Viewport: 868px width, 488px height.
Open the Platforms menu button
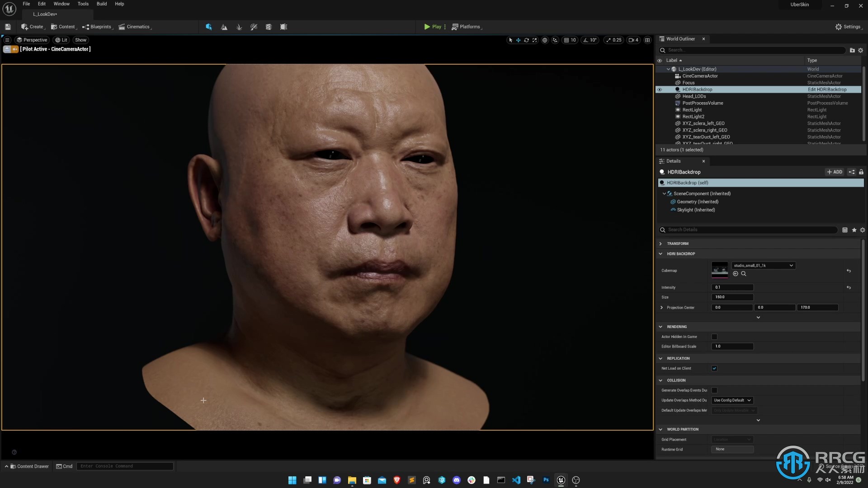(x=467, y=27)
